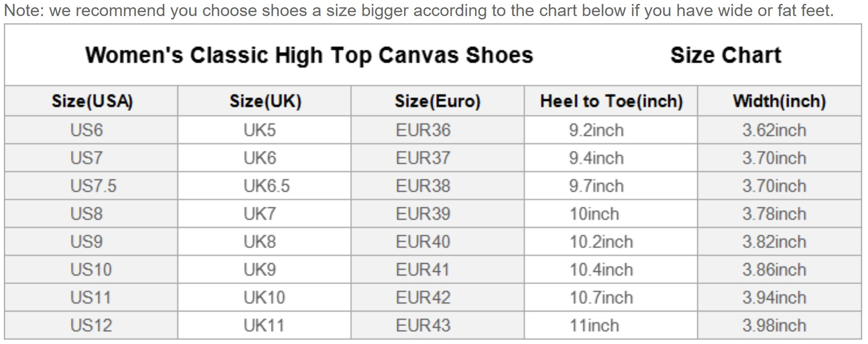
Task: Click the Width(inch) column header
Action: point(779,101)
